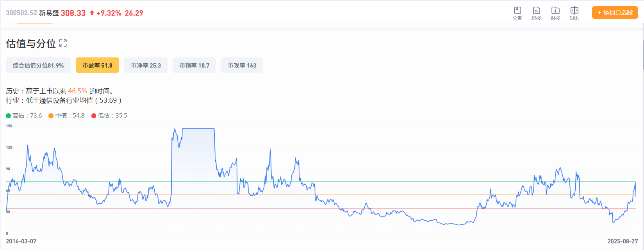The width and height of the screenshot is (644, 250).
Task: Toggle the green 高估 73.6 legend item
Action: click(24, 116)
